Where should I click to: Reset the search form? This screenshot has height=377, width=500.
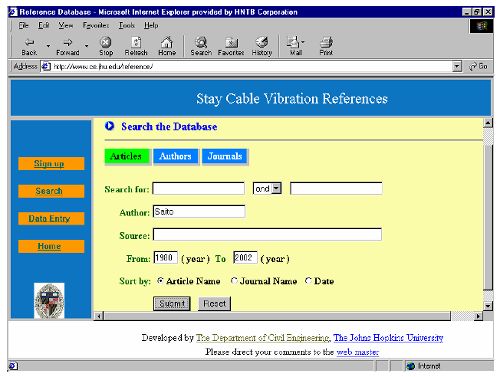coord(214,304)
